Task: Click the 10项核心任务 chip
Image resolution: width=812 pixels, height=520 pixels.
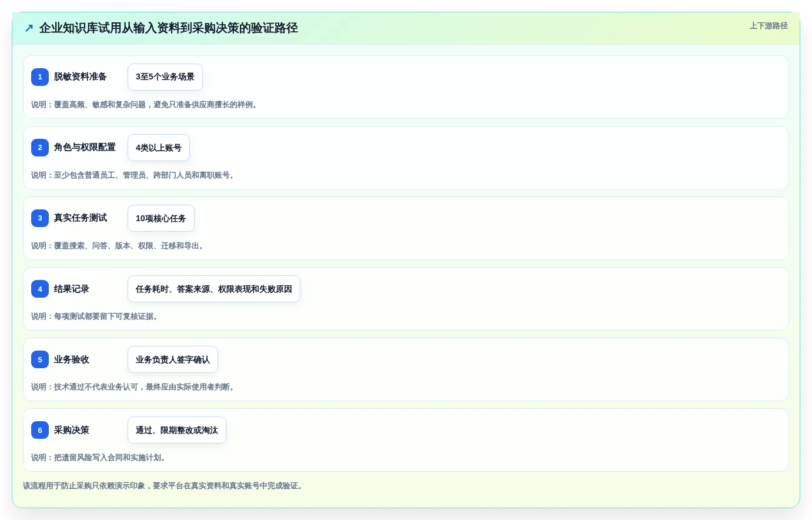Action: pyautogui.click(x=161, y=218)
